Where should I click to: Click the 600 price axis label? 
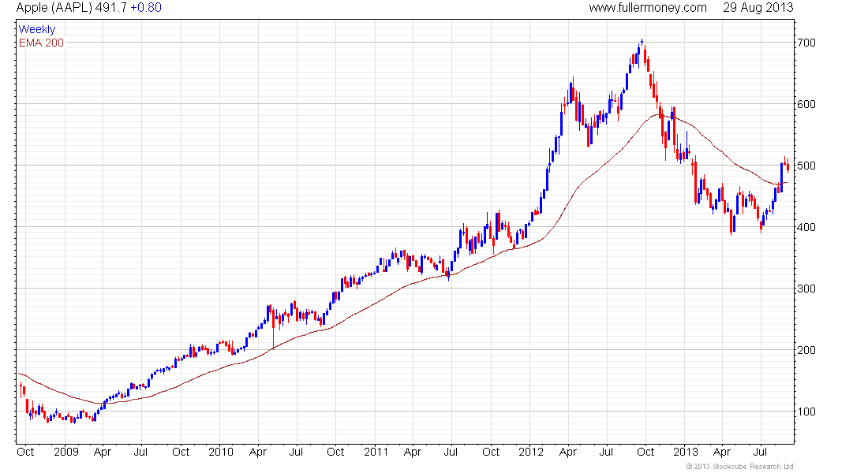(x=806, y=104)
